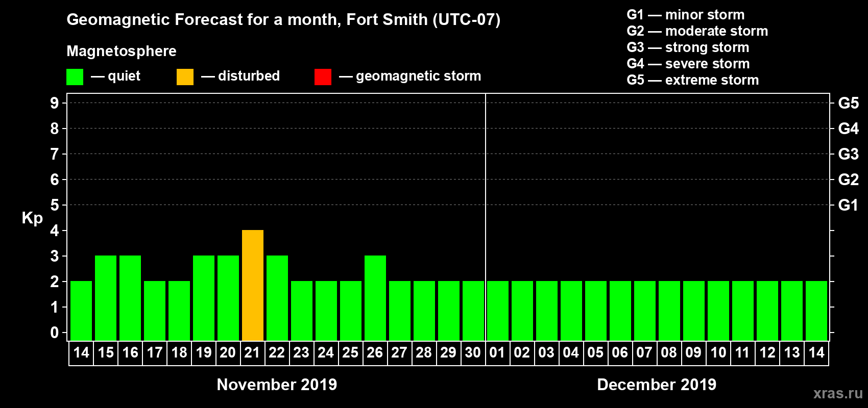Click the chart title mentioning Fort Smith
The image size is (868, 408).
(283, 20)
